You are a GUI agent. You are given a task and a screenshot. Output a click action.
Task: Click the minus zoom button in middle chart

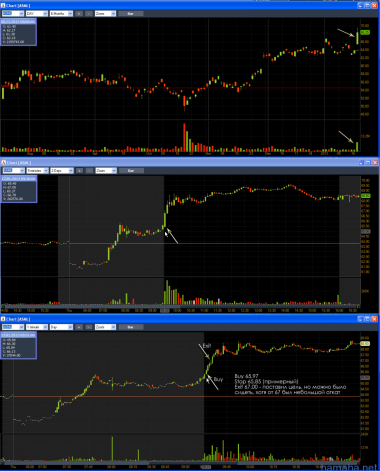[x=89, y=171]
